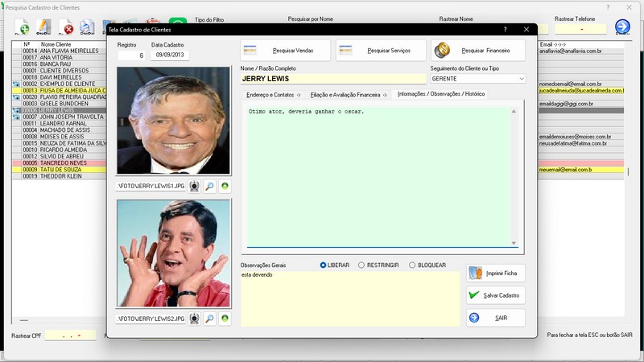Select row 00012 SILVIO DE ABREU
This screenshot has height=362, width=644.
(59, 156)
